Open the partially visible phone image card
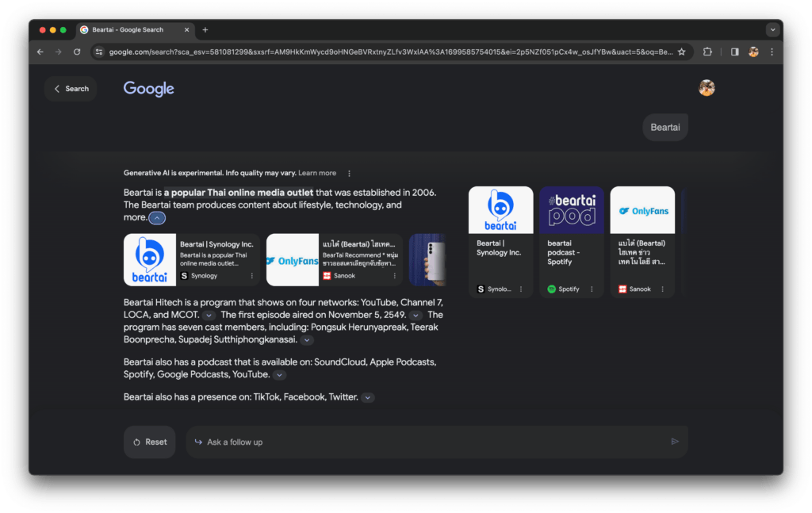Image resolution: width=812 pixels, height=513 pixels. tap(427, 260)
